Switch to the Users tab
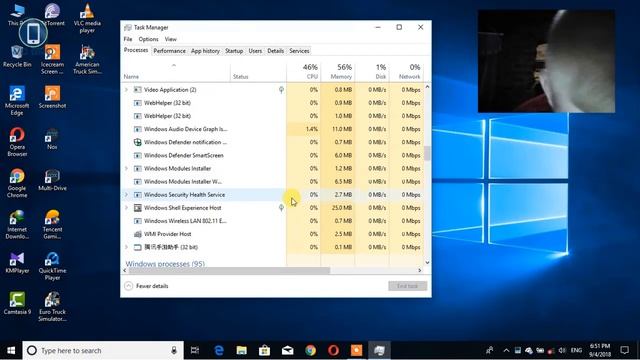640x360 pixels. click(x=255, y=51)
